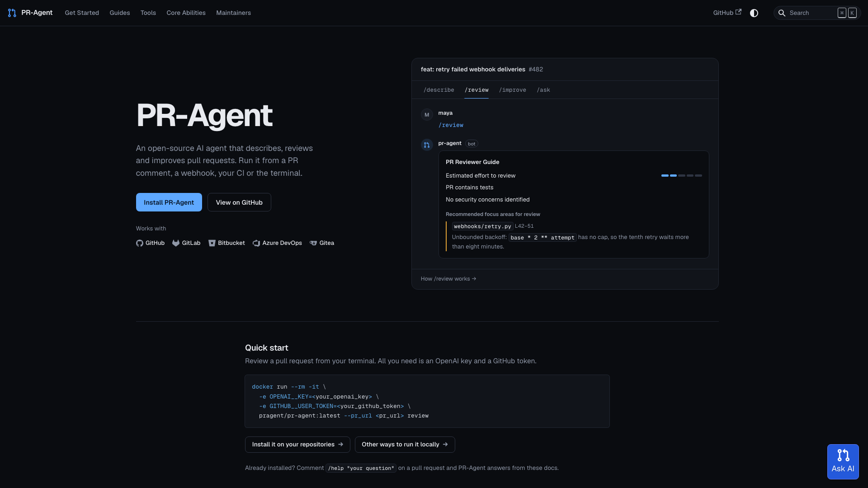The width and height of the screenshot is (868, 488).
Task: Open the GitHub external link in header
Action: 727,13
